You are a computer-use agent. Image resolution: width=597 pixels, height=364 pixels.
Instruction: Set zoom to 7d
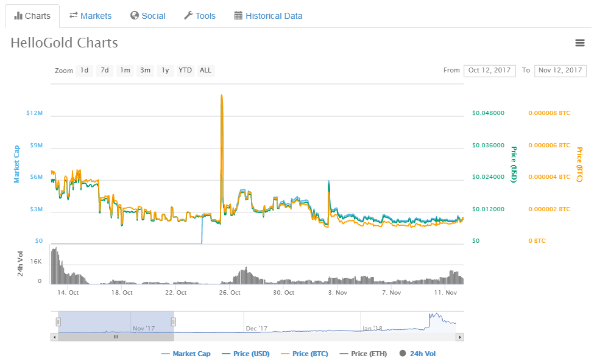[x=105, y=71]
